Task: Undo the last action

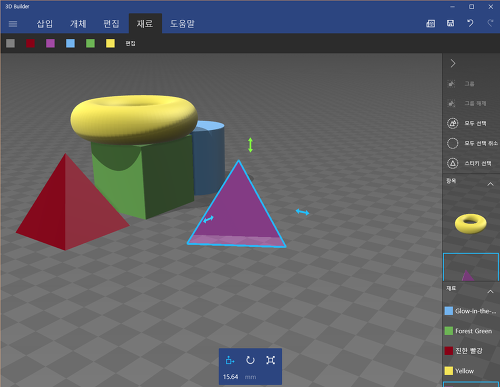Action: pyautogui.click(x=470, y=23)
